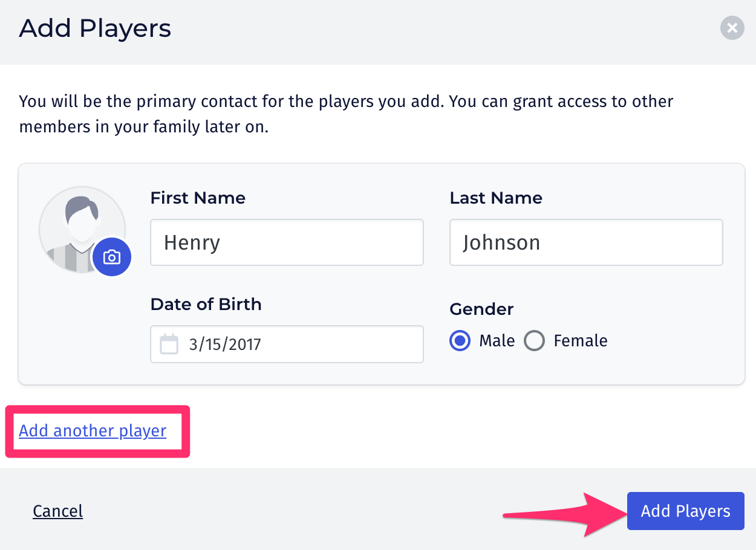
Task: Click the "Female" gender label text
Action: 581,341
